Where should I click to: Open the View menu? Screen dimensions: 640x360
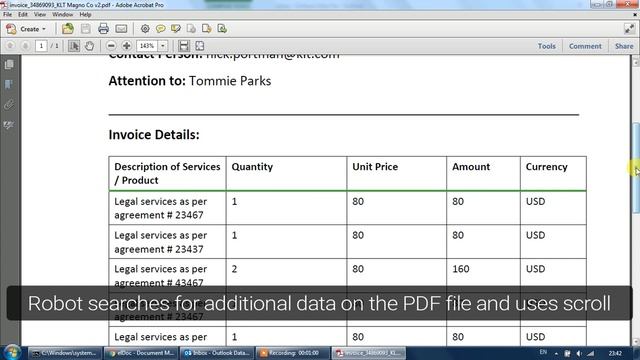[40, 14]
